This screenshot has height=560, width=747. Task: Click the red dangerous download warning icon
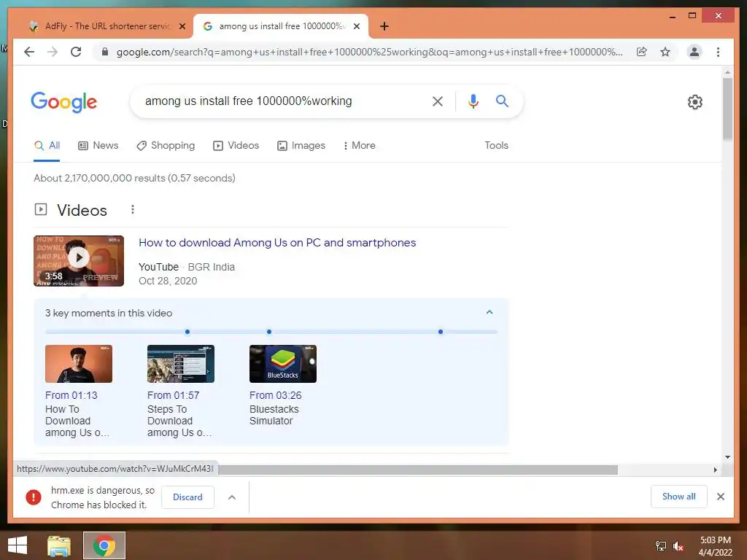(x=34, y=497)
